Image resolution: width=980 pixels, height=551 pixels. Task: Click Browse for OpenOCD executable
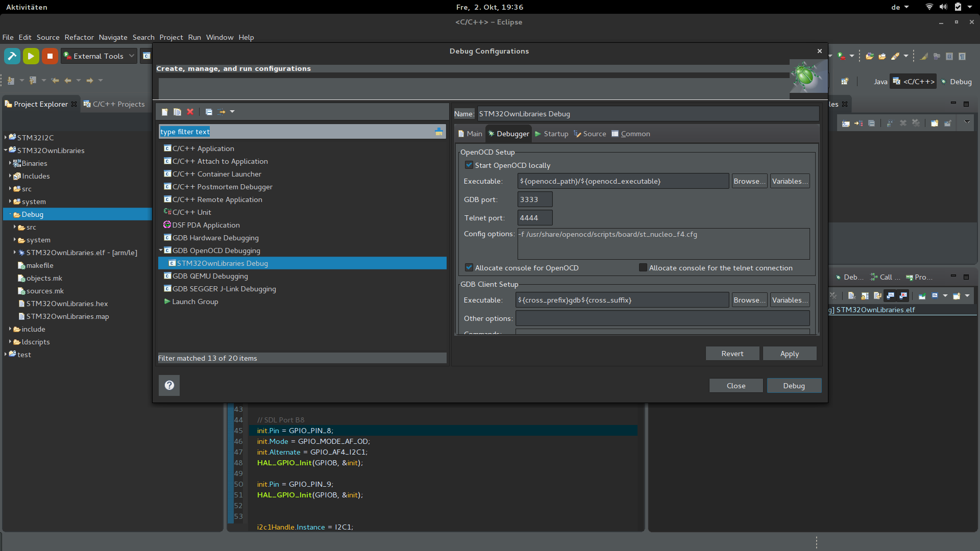tap(749, 181)
